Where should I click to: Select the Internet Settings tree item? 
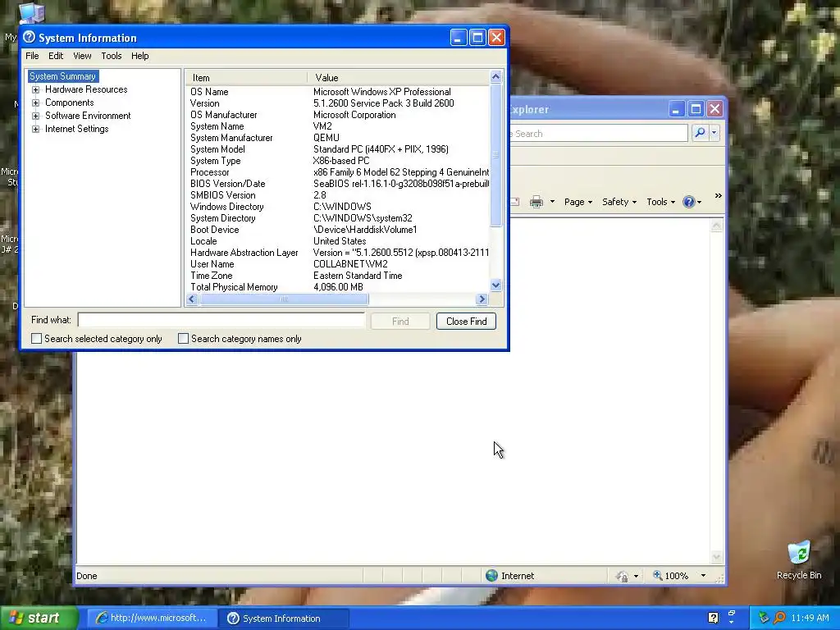(76, 129)
